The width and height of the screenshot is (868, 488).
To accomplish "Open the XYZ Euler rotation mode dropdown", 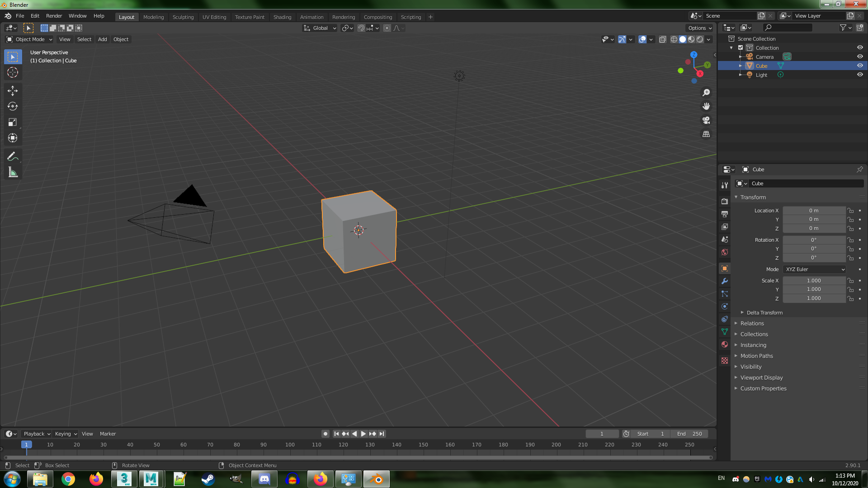I will [814, 269].
